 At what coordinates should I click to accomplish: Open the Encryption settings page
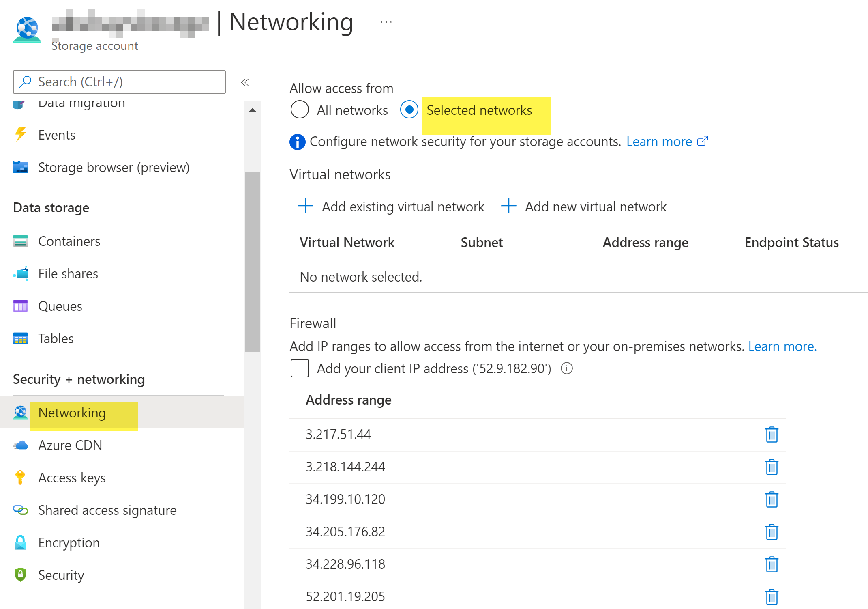[x=69, y=542]
